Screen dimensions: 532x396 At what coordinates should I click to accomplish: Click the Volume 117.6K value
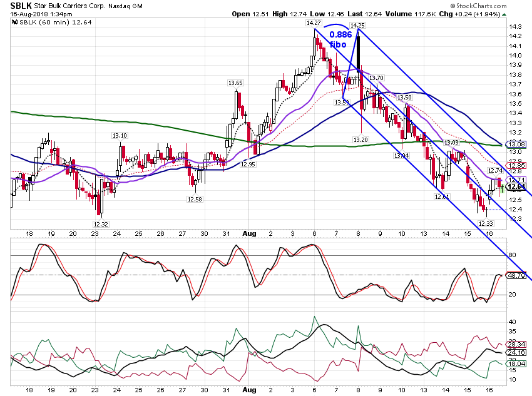(x=411, y=14)
